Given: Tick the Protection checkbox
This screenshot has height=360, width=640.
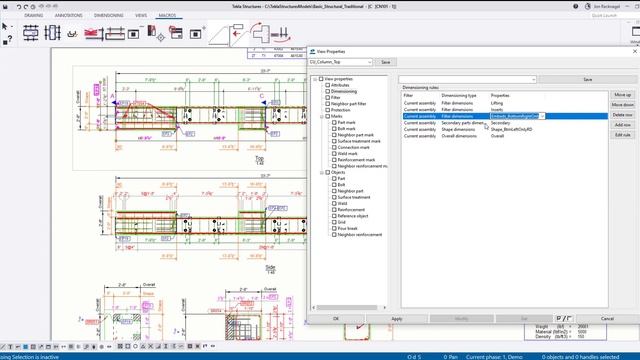Looking at the screenshot, I should (328, 110).
